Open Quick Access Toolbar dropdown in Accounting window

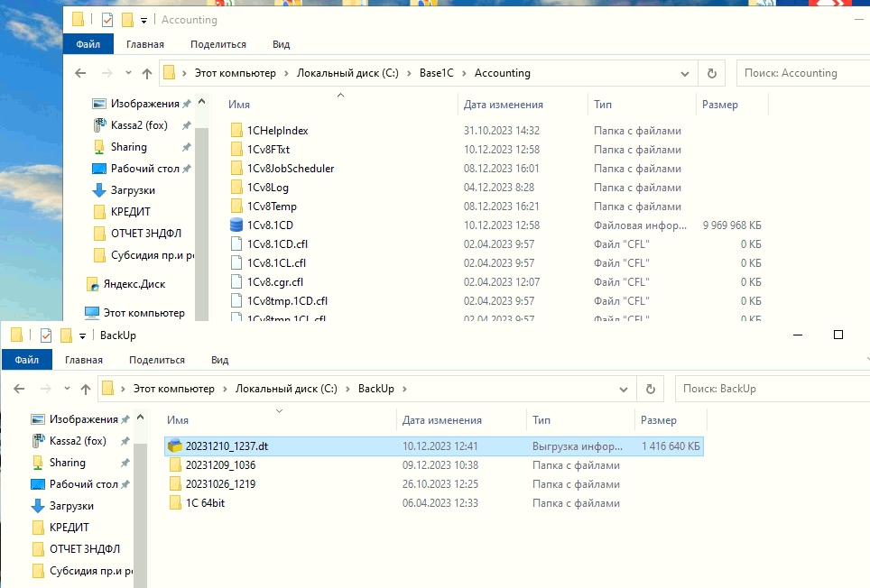point(143,21)
